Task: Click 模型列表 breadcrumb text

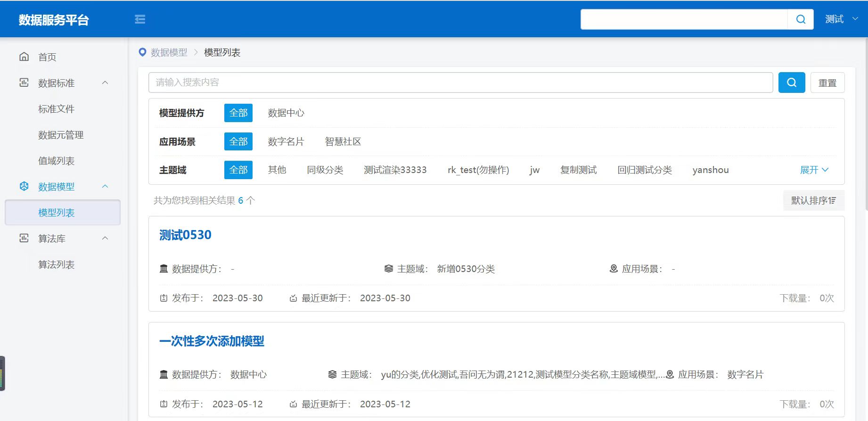Action: [222, 52]
